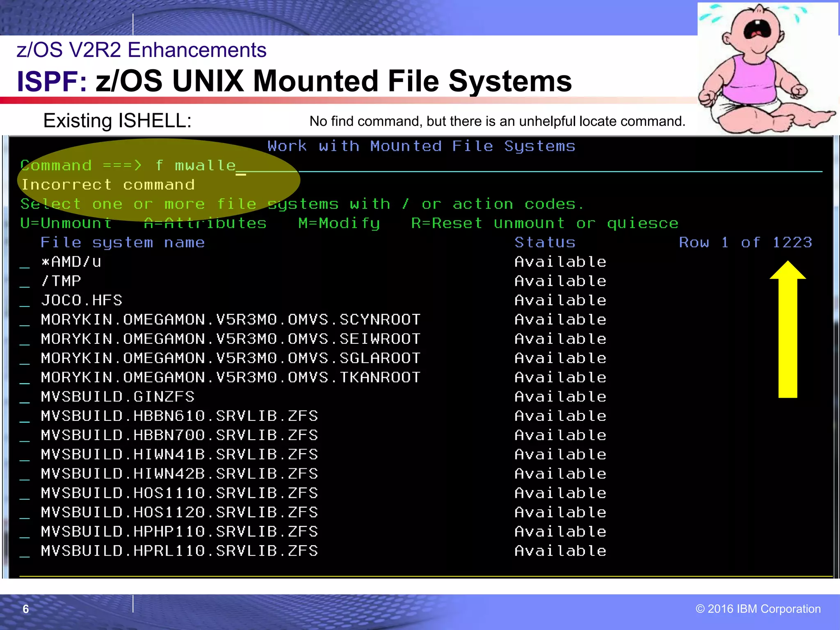Click the slide number 6
The height and width of the screenshot is (630, 840).
26,609
